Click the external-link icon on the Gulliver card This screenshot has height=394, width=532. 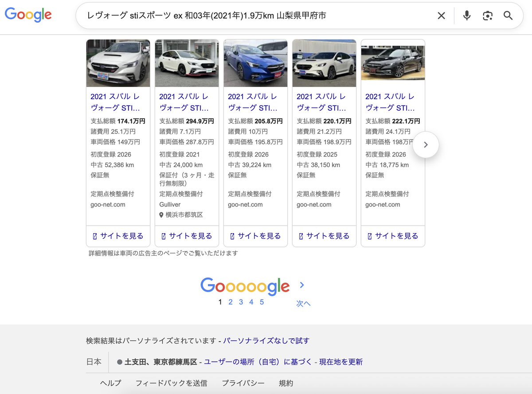click(x=163, y=236)
